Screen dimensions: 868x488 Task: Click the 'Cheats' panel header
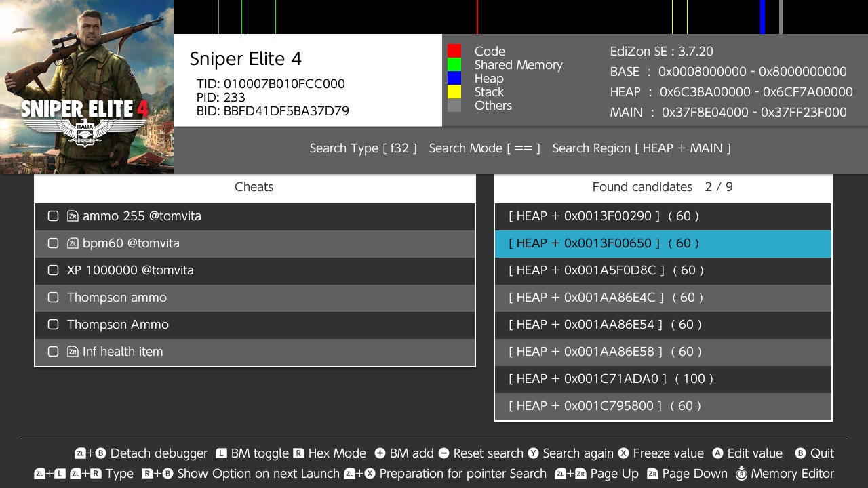[254, 187]
